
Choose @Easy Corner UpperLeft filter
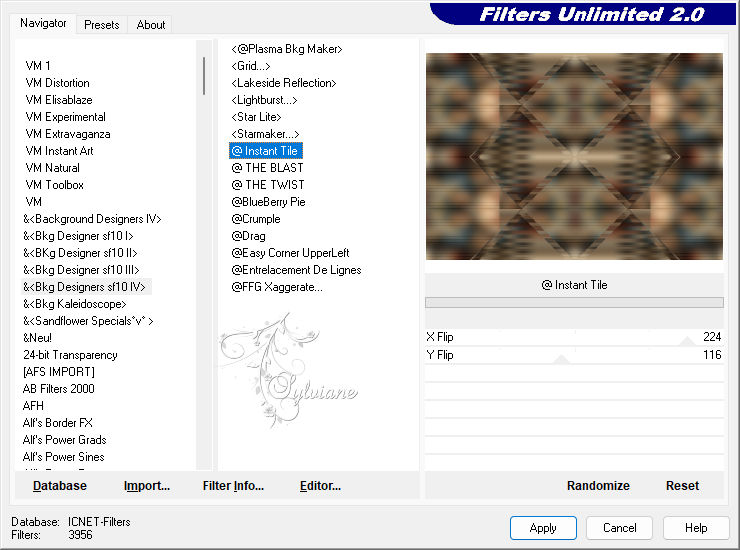click(x=290, y=253)
